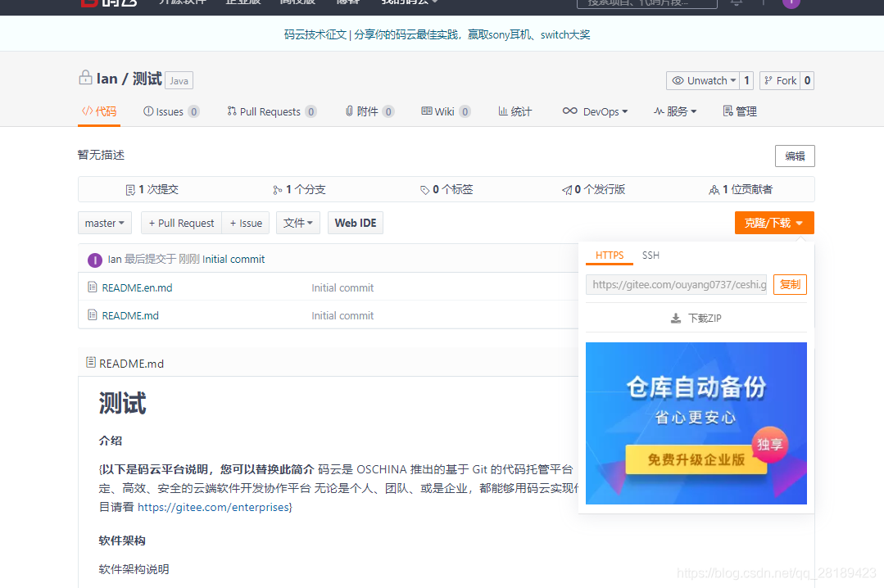884x588 pixels.
Task: Click the DevOps infinity icon
Action: pyautogui.click(x=570, y=111)
